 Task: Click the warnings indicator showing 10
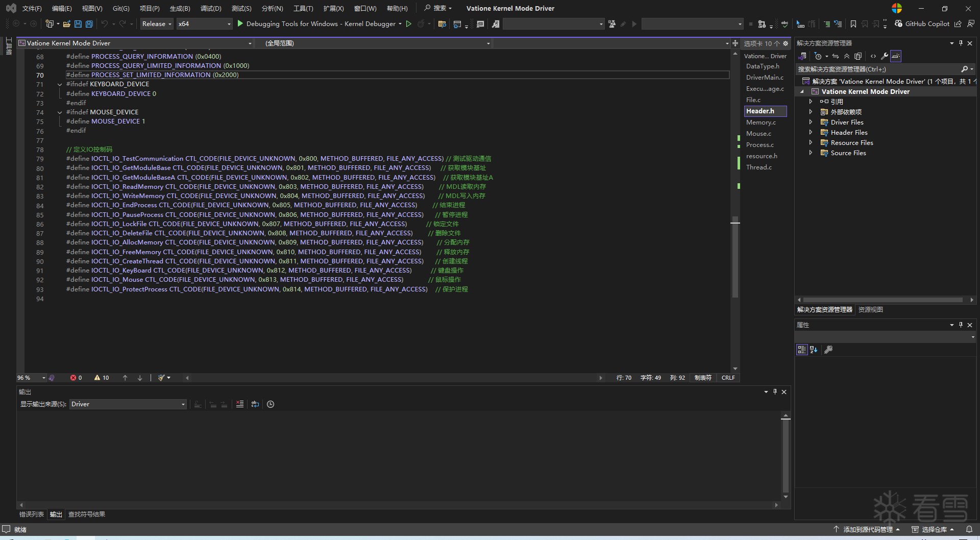[x=102, y=378]
